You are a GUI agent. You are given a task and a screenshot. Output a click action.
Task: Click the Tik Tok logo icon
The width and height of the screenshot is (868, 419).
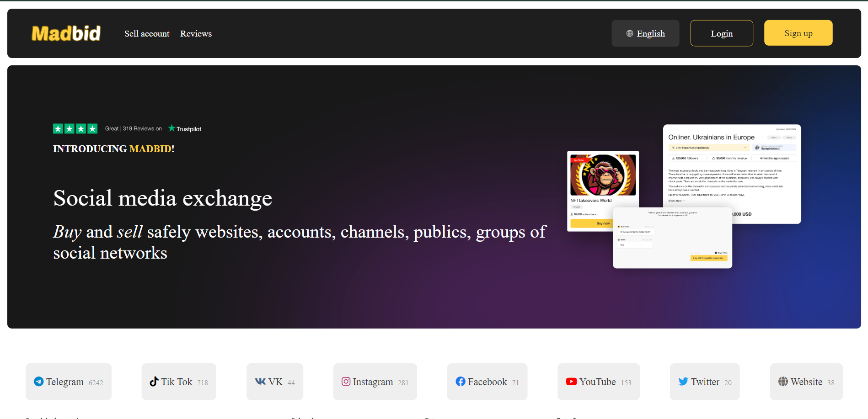154,382
